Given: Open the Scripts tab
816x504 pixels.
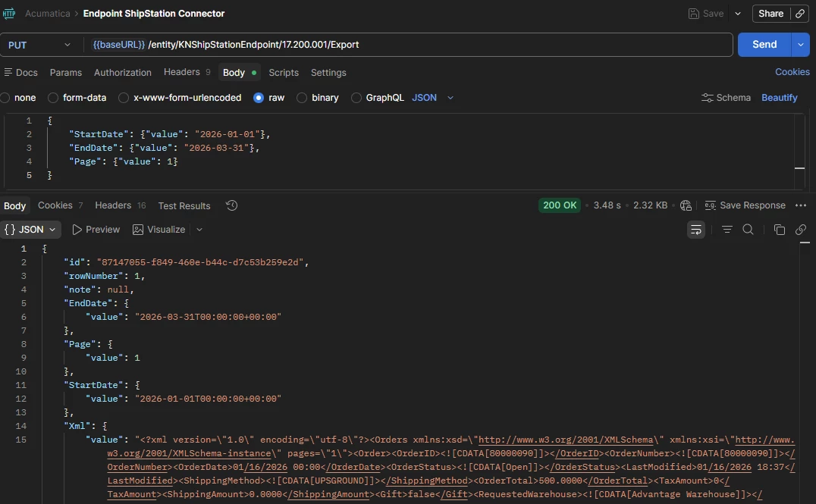Looking at the screenshot, I should click(x=284, y=72).
